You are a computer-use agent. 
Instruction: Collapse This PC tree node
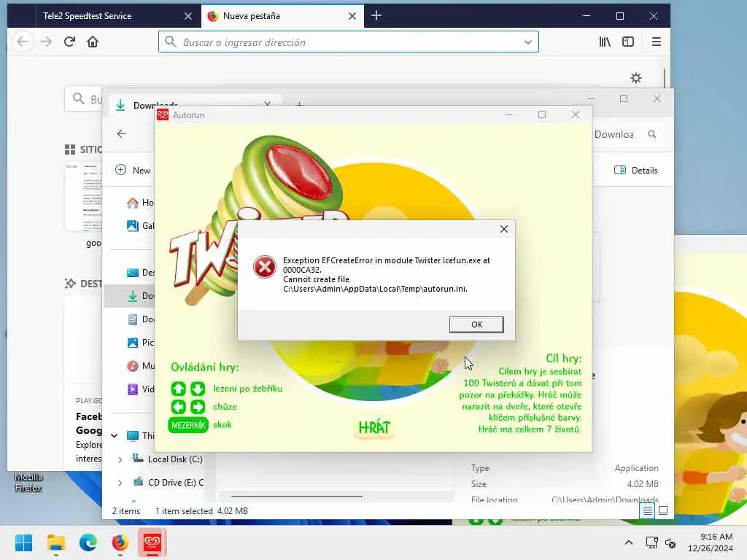point(115,436)
